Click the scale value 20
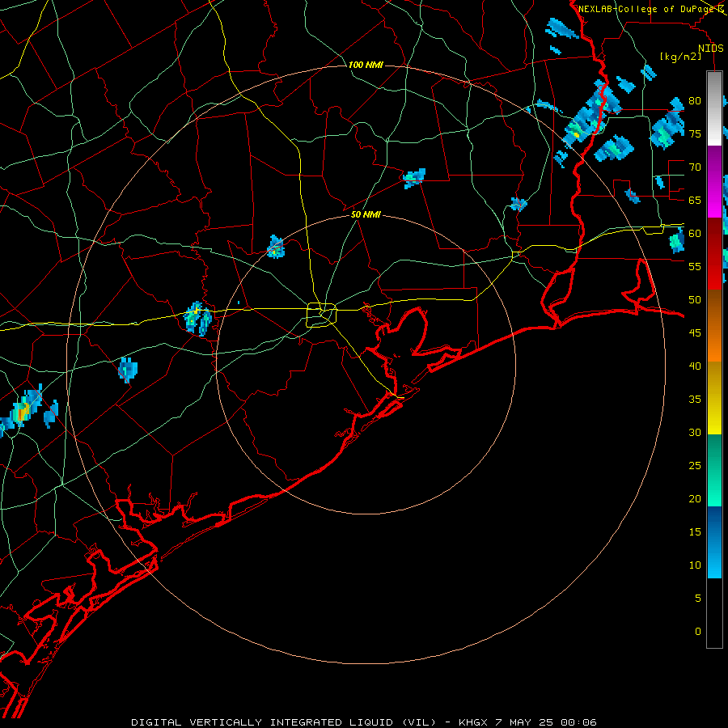The width and height of the screenshot is (728, 728). 695,498
